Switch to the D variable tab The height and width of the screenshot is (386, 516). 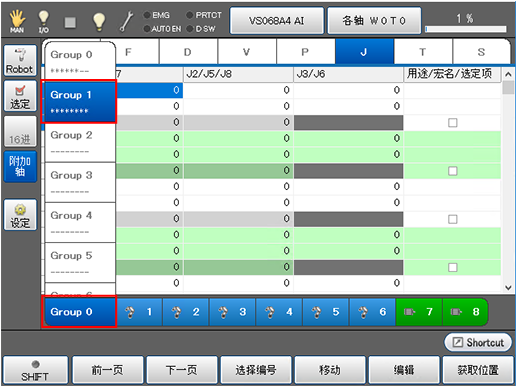(x=189, y=52)
